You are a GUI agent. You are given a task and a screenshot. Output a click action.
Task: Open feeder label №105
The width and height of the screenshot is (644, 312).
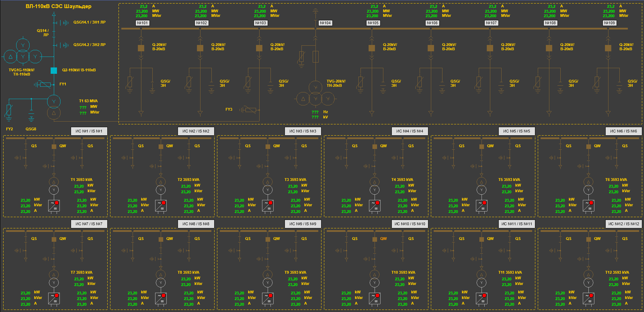[x=374, y=23]
